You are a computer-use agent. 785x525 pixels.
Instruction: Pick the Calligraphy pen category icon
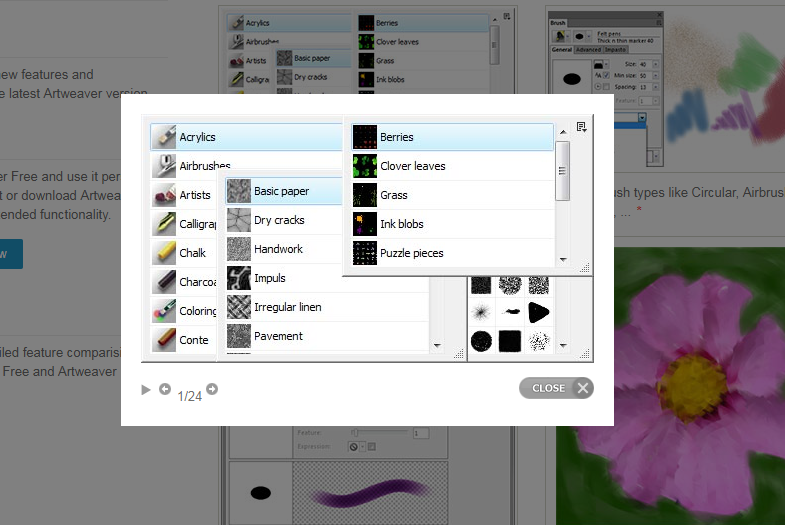(164, 224)
